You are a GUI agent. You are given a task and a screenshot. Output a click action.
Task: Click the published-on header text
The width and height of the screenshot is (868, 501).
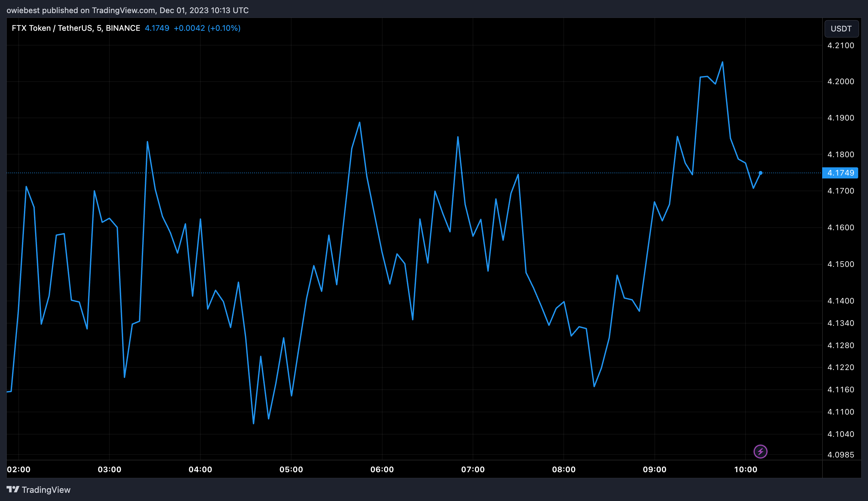coord(127,10)
